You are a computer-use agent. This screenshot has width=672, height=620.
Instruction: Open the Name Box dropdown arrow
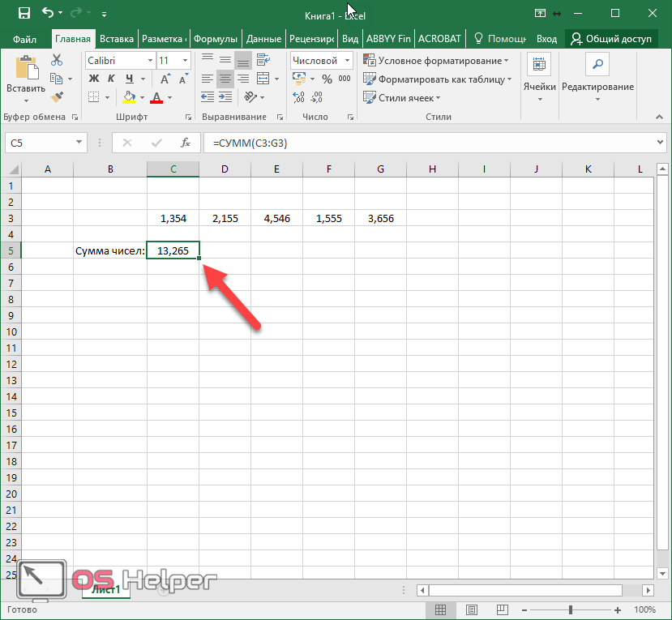coord(79,143)
